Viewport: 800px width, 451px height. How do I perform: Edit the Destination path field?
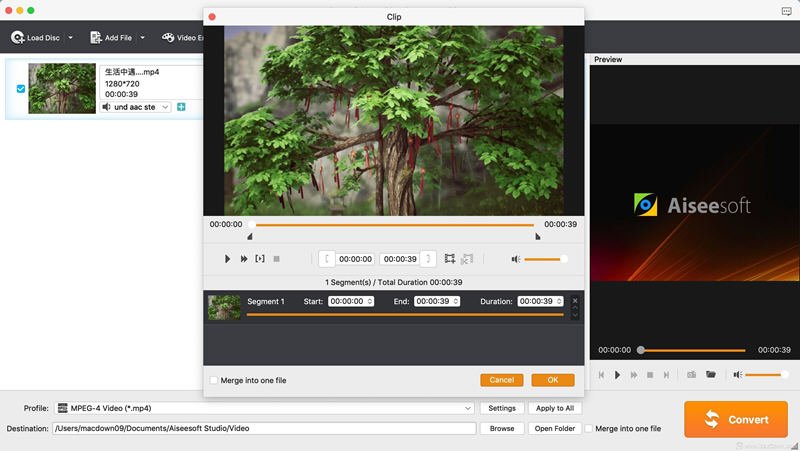coord(264,429)
